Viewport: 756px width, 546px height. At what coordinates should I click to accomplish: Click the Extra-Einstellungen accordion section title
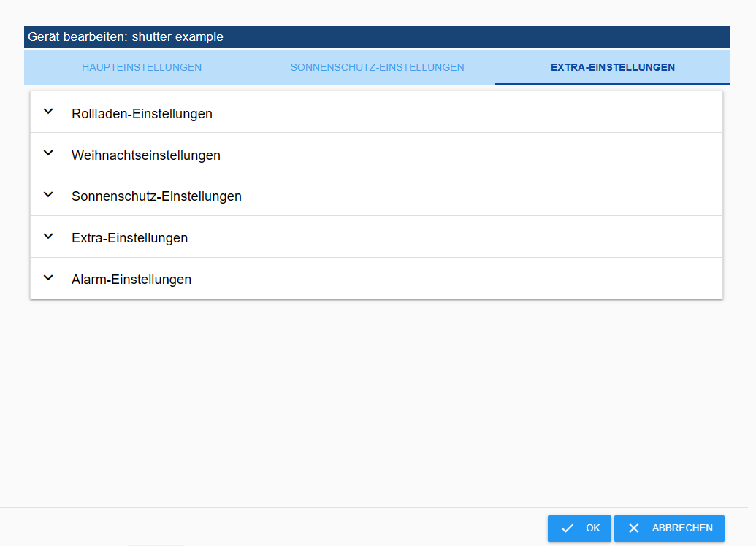click(x=129, y=237)
